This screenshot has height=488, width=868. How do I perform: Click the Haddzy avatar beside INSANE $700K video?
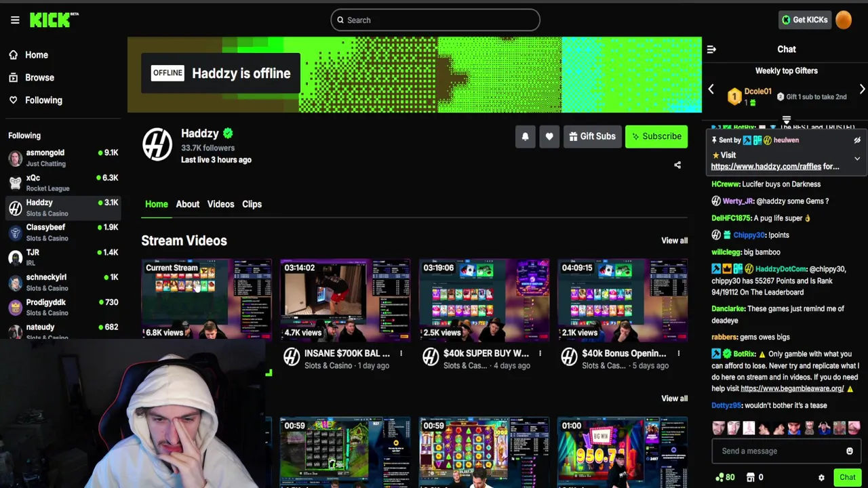click(292, 357)
